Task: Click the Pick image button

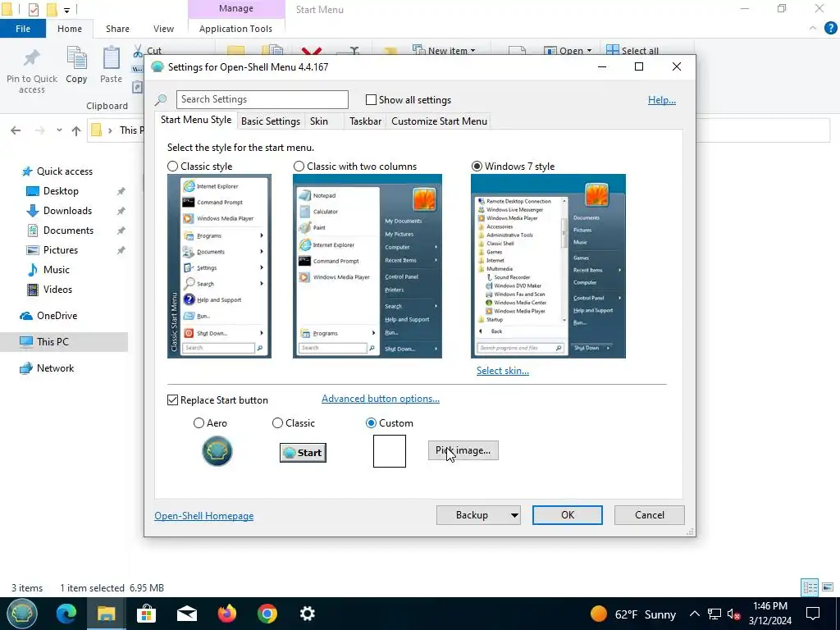Action: pyautogui.click(x=463, y=450)
